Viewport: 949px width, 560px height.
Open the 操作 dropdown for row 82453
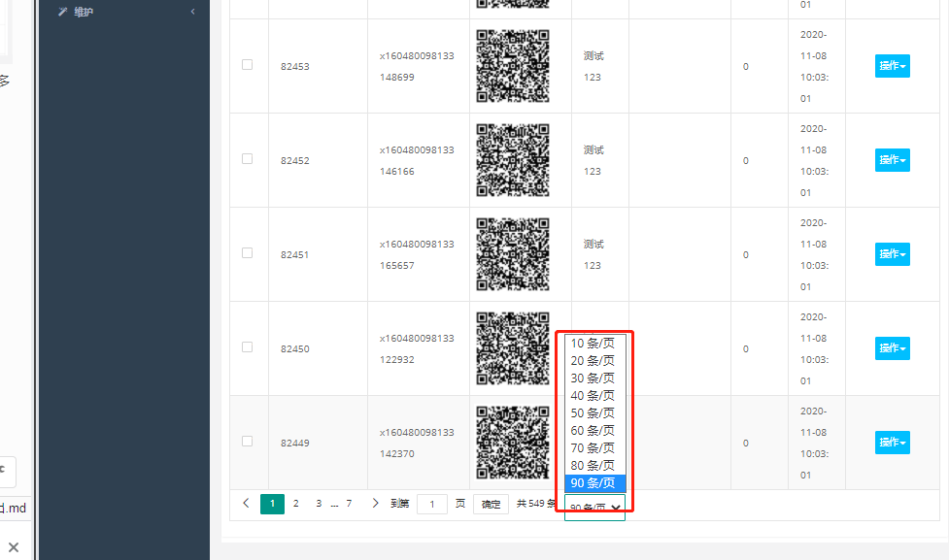pyautogui.click(x=892, y=66)
